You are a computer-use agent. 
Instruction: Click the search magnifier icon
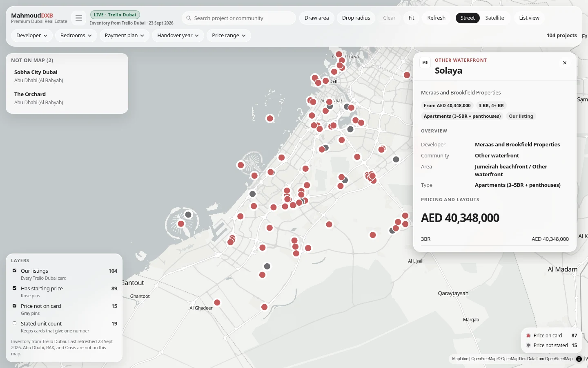(x=189, y=18)
